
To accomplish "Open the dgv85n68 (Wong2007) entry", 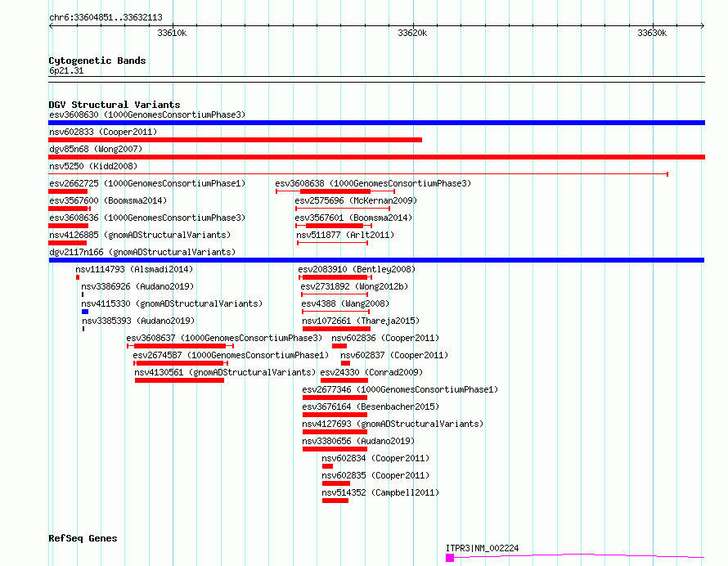I will pos(96,149).
